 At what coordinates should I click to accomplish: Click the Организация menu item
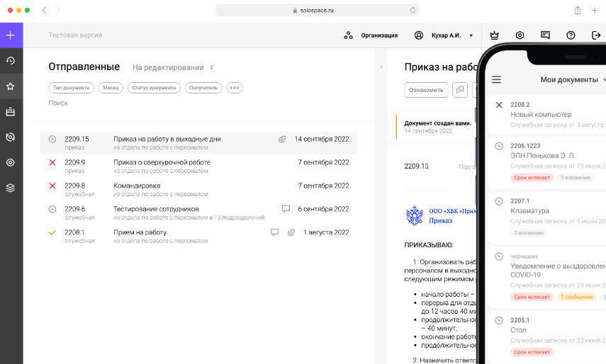pos(379,35)
